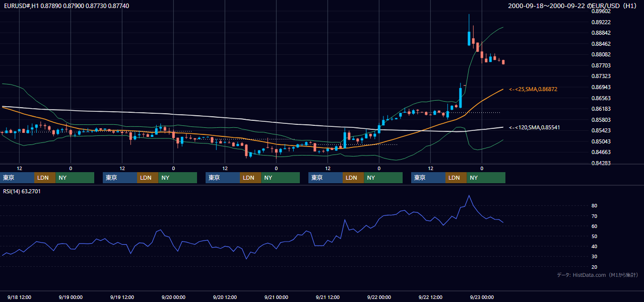The width and height of the screenshot is (644, 302).
Task: Click price axis value 0.88082
Action: click(601, 54)
